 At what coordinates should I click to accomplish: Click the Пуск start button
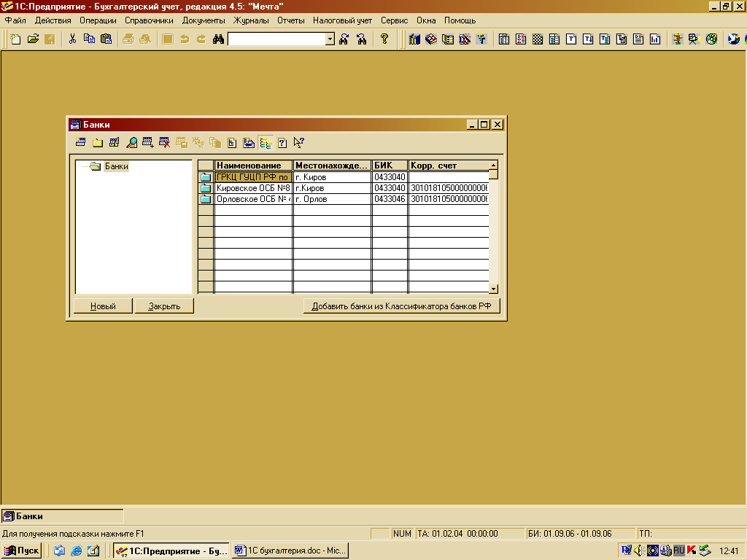pyautogui.click(x=21, y=551)
